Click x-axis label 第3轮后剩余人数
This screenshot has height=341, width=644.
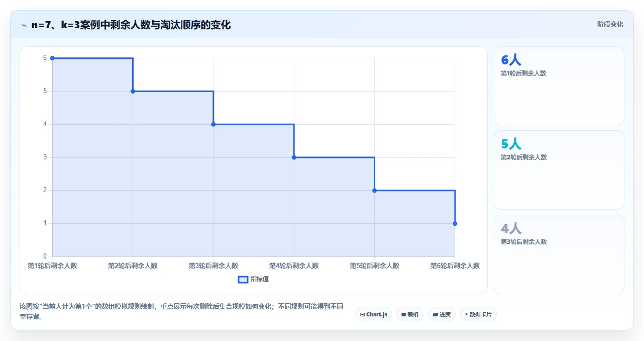tap(213, 266)
